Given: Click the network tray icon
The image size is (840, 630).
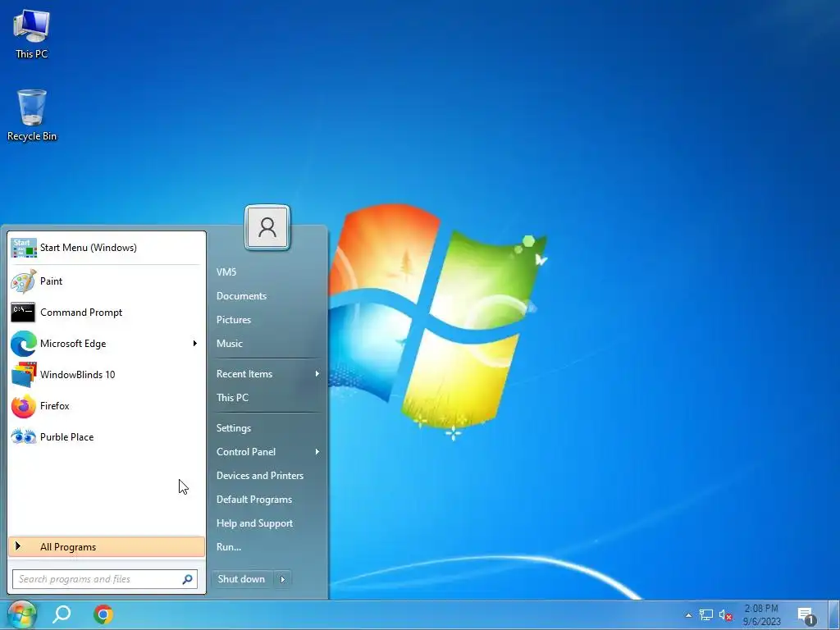Looking at the screenshot, I should [x=706, y=614].
